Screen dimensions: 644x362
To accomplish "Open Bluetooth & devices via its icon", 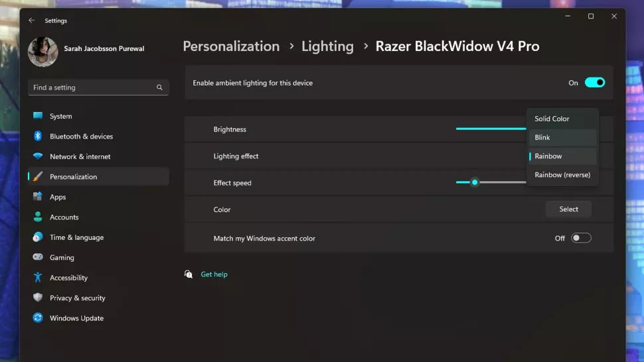I will (38, 137).
